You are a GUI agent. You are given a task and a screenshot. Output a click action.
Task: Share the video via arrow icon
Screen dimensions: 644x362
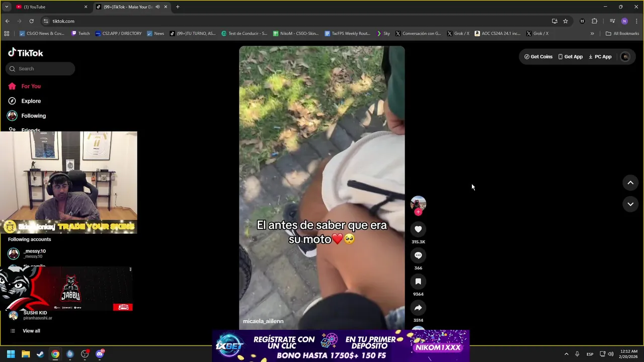pyautogui.click(x=418, y=308)
